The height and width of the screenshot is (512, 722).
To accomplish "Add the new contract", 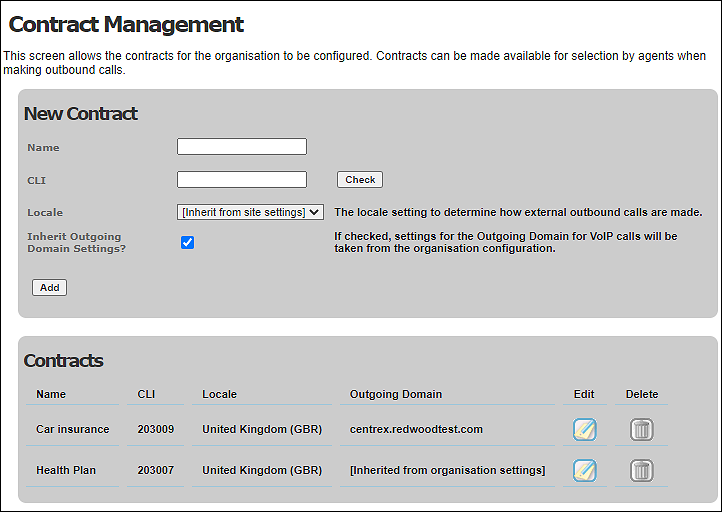I will click(49, 288).
